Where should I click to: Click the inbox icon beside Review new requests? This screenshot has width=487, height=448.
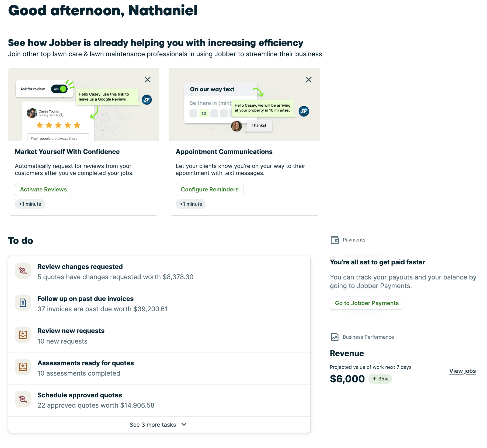click(23, 335)
